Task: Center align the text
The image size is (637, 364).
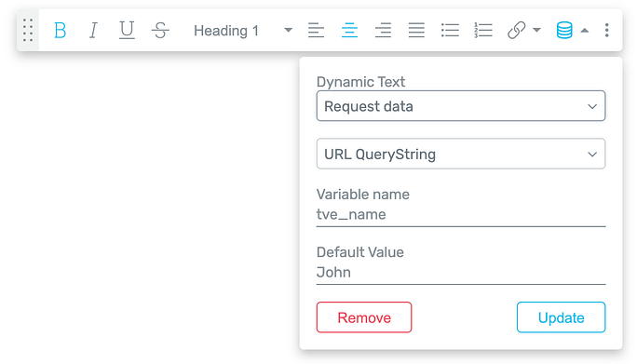Action: point(349,30)
